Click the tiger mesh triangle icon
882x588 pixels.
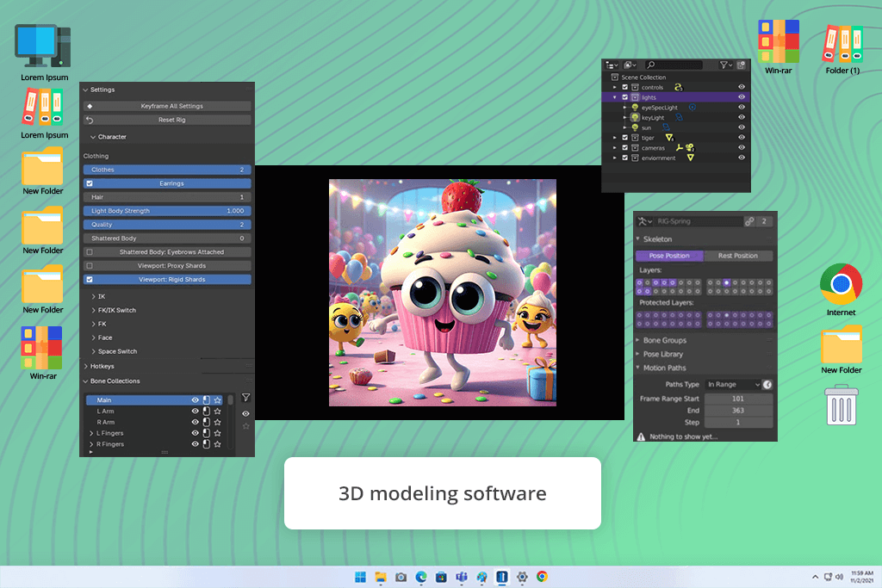tap(669, 138)
